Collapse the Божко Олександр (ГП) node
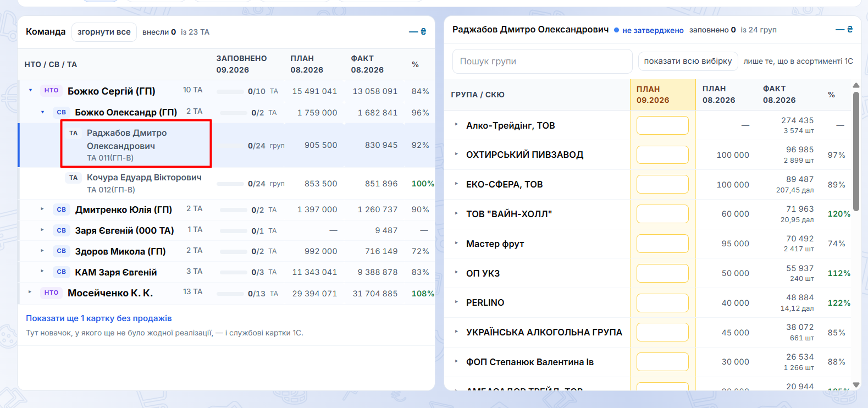868x408 pixels. (x=42, y=112)
